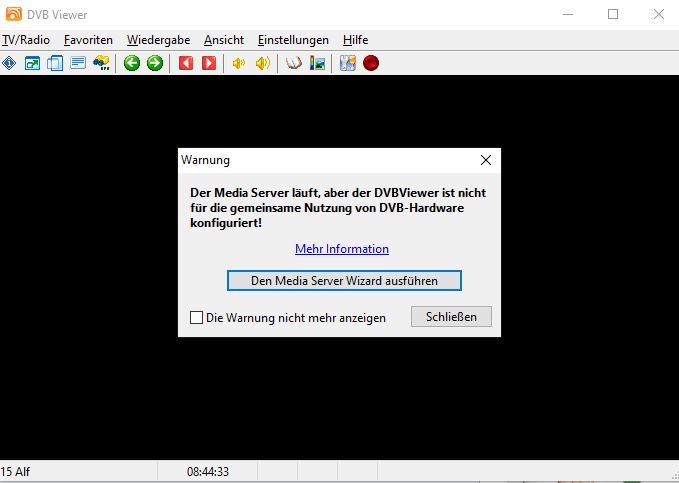Maximize the DVB Viewer window
The height and width of the screenshot is (483, 679).
coord(613,14)
